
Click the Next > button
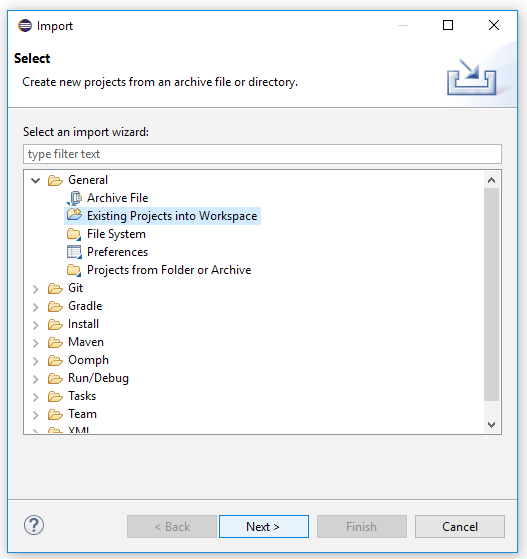pos(264,526)
